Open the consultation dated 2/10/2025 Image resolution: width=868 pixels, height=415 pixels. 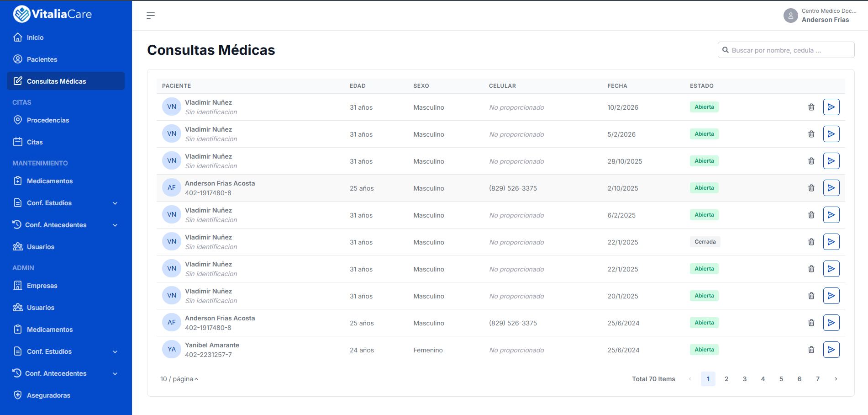click(x=831, y=188)
